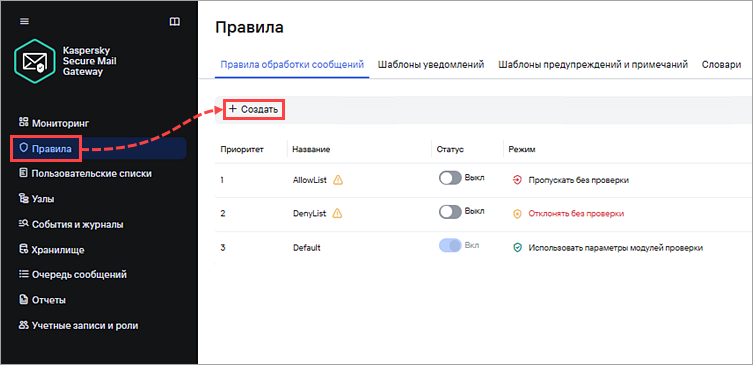Screen dimensions: 753x365
Task: Click priority cell 3 of Default
Action: (223, 248)
